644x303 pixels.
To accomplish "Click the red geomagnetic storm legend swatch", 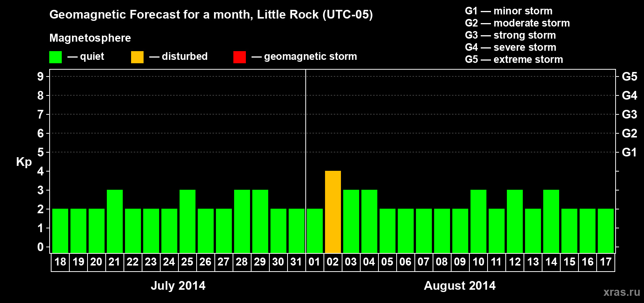I will click(239, 57).
